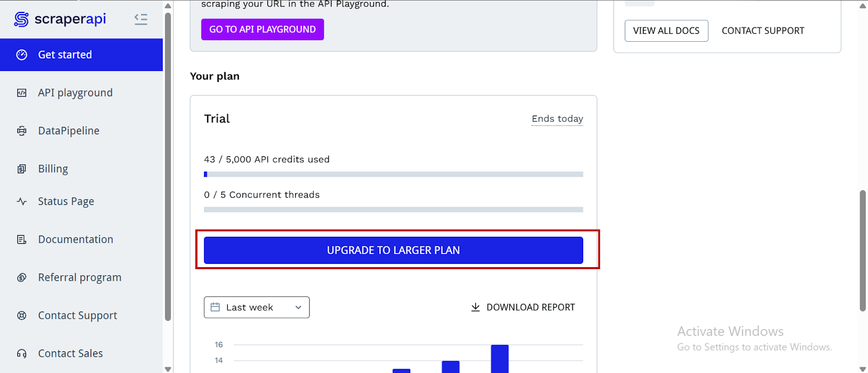Click the ScraperAPI logo
The image size is (868, 373).
coord(60,19)
